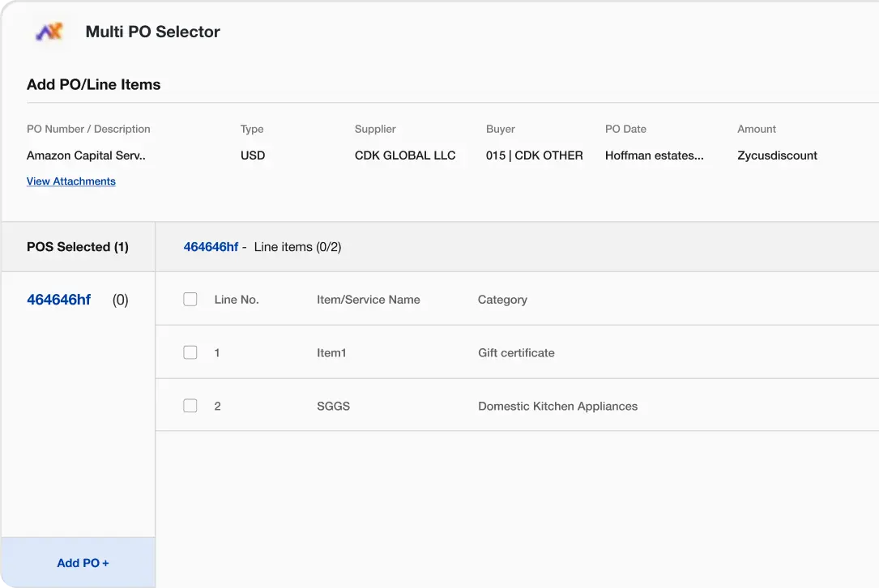Click the SGGS item name
This screenshot has width=879, height=588.
333,407
